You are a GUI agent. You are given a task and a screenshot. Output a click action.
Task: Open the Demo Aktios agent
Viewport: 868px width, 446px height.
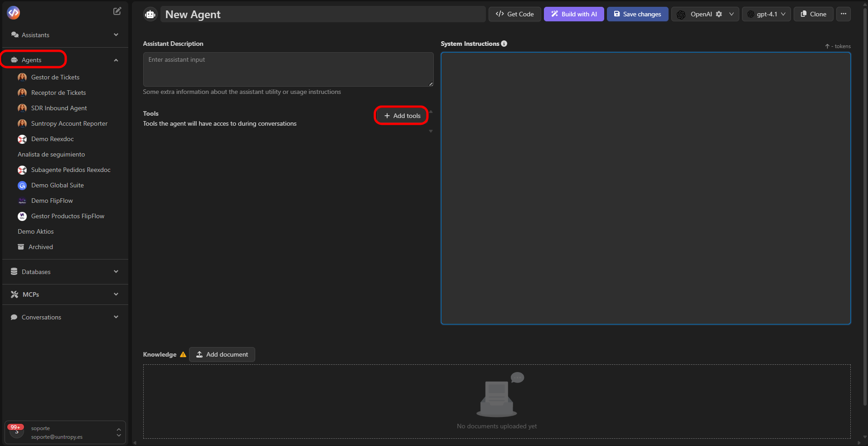tap(36, 231)
